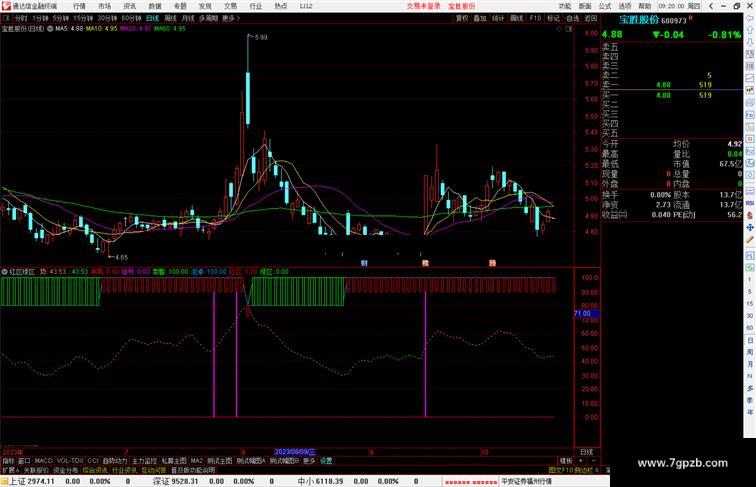Select the CCI indicator tab
This screenshot has height=487, width=756.
tap(93, 461)
